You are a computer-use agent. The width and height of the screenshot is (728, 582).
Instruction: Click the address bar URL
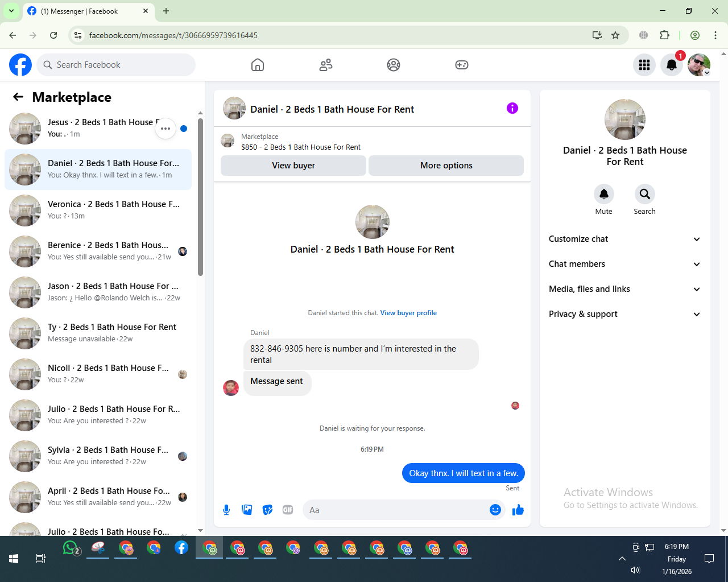(x=173, y=35)
